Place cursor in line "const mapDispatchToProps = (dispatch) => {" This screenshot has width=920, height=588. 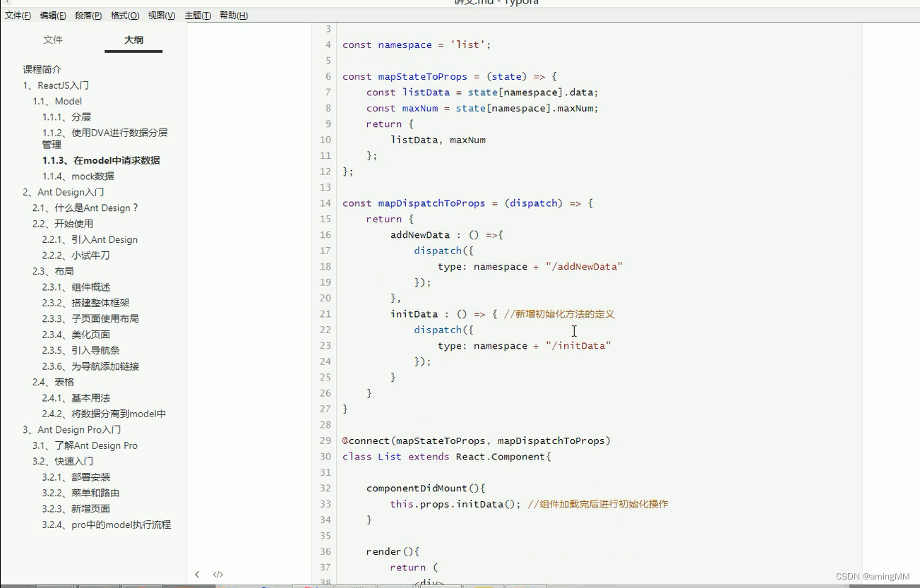467,203
